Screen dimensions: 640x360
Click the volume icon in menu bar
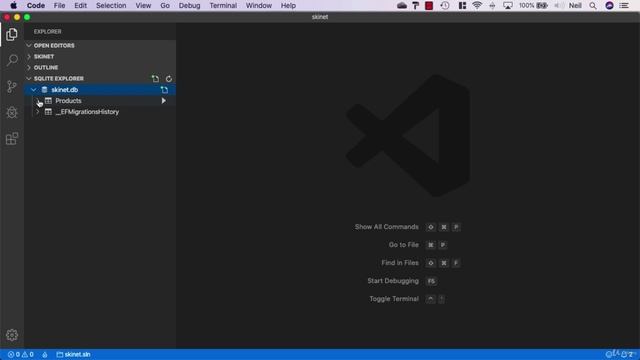pos(559,6)
